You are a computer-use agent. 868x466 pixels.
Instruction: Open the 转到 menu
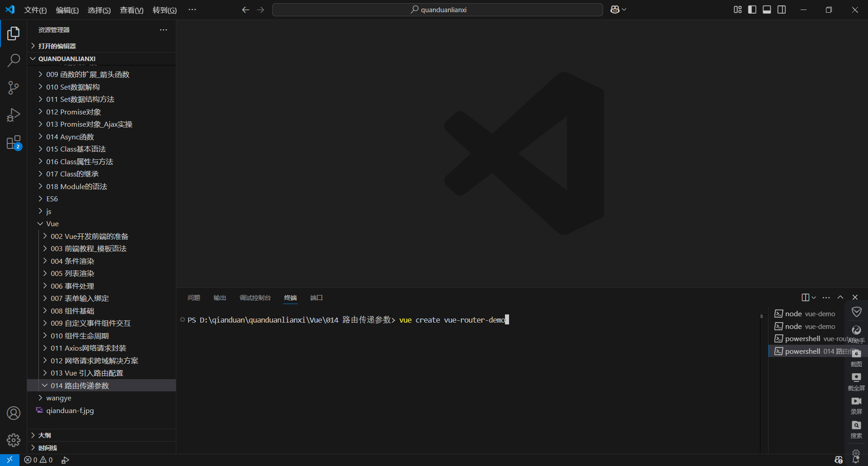coord(165,10)
